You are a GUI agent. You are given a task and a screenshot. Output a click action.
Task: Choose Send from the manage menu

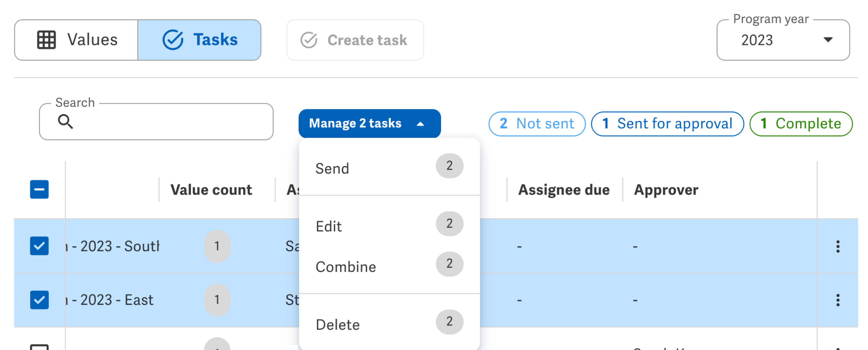pos(332,169)
